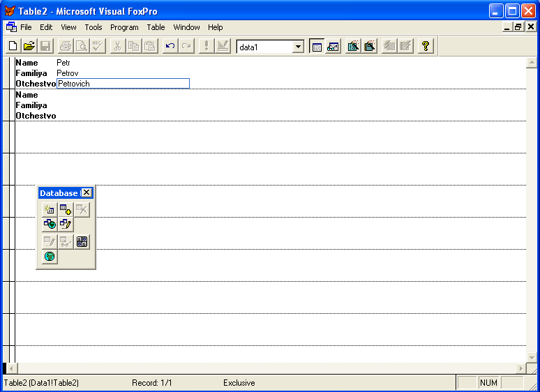Click the Undo arrow icon
This screenshot has width=540, height=392.
[x=170, y=46]
